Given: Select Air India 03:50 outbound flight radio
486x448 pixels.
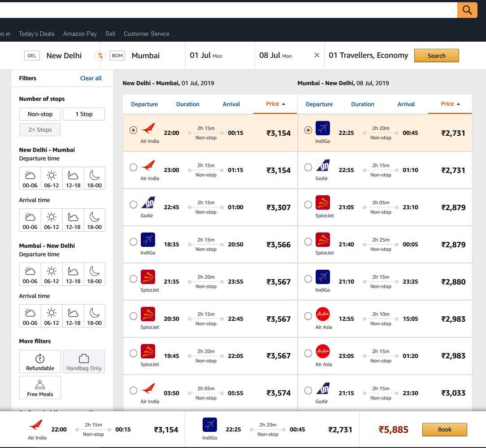Looking at the screenshot, I should (133, 390).
